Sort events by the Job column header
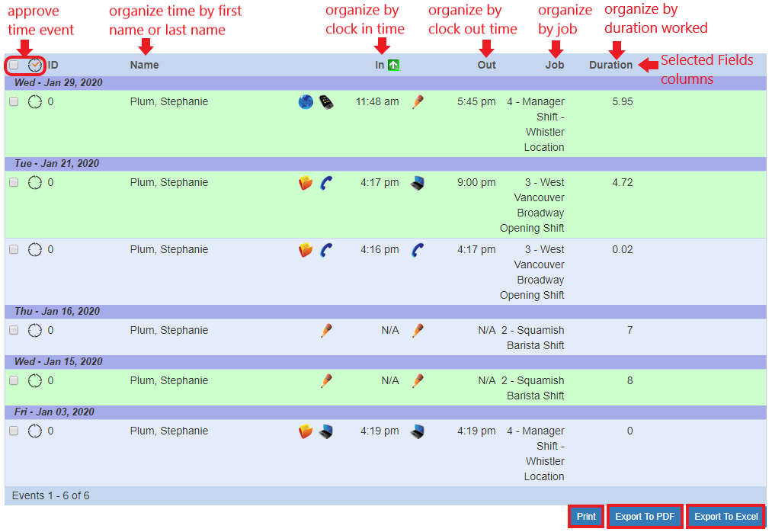 [554, 66]
